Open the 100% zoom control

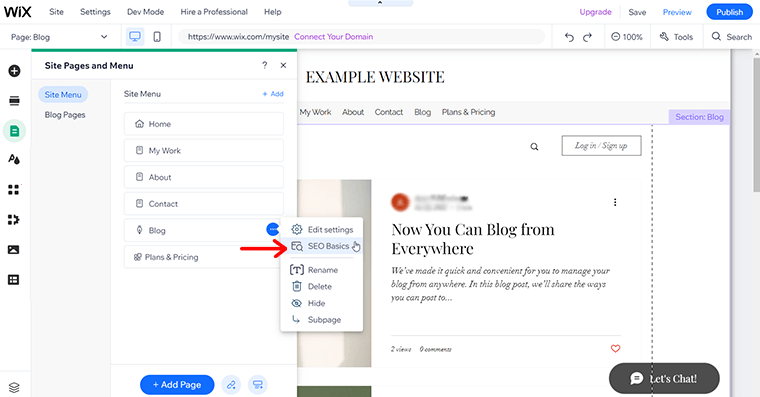[627, 37]
